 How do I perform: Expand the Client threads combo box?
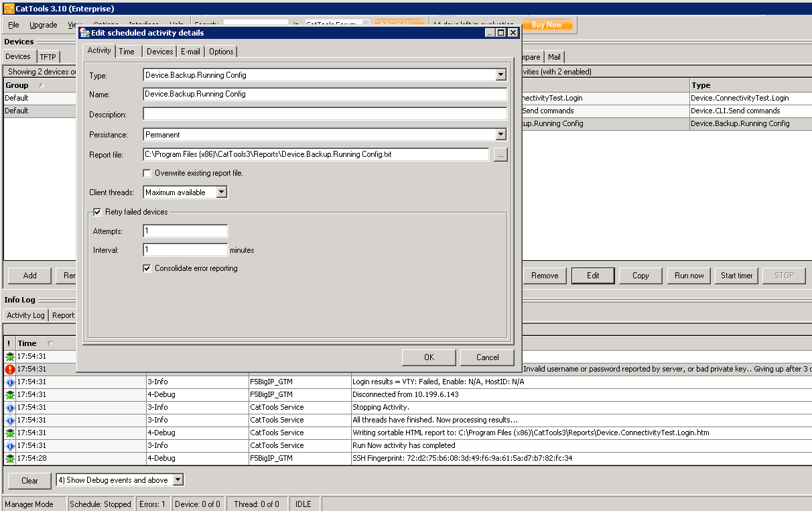[x=221, y=192]
